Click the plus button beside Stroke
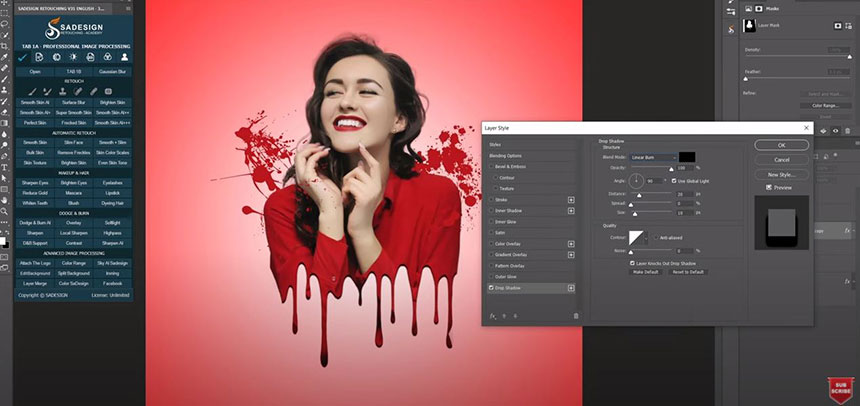860x406 pixels. [571, 200]
